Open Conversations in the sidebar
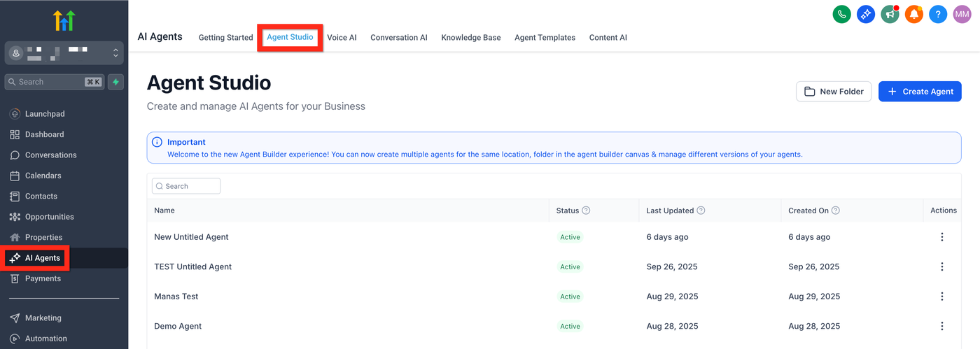Viewport: 980px width, 349px height. pos(50,155)
